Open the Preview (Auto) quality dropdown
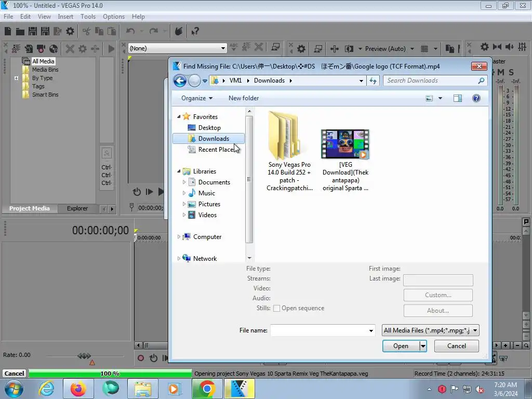This screenshot has height=399, width=532. [412, 49]
